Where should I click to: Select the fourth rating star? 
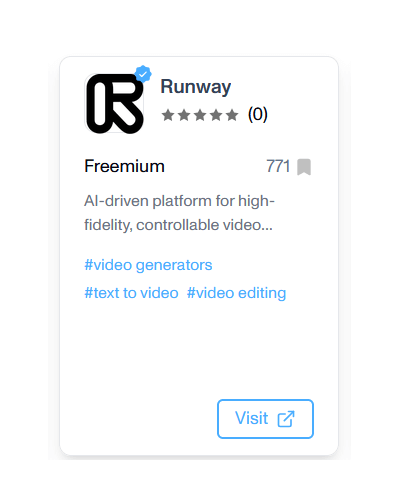pyautogui.click(x=216, y=115)
